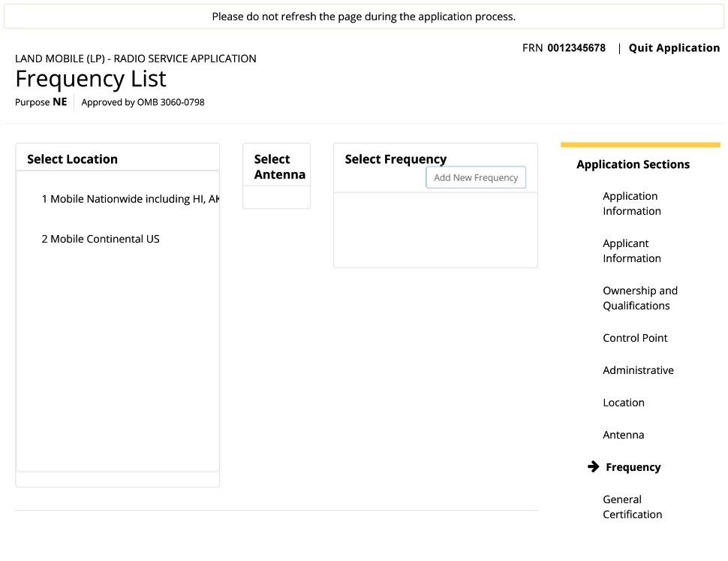Quit the application via Quit Application link
Screen dimensions: 728x561
[x=674, y=48]
